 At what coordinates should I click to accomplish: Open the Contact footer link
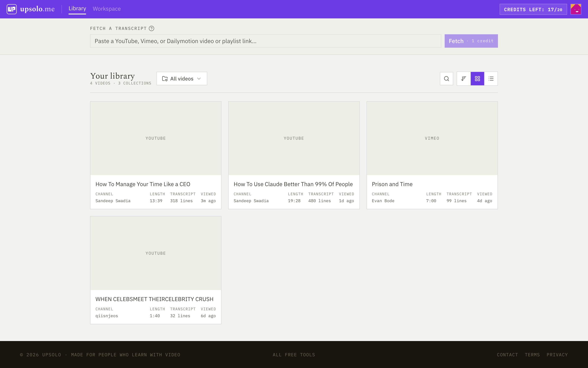point(507,355)
